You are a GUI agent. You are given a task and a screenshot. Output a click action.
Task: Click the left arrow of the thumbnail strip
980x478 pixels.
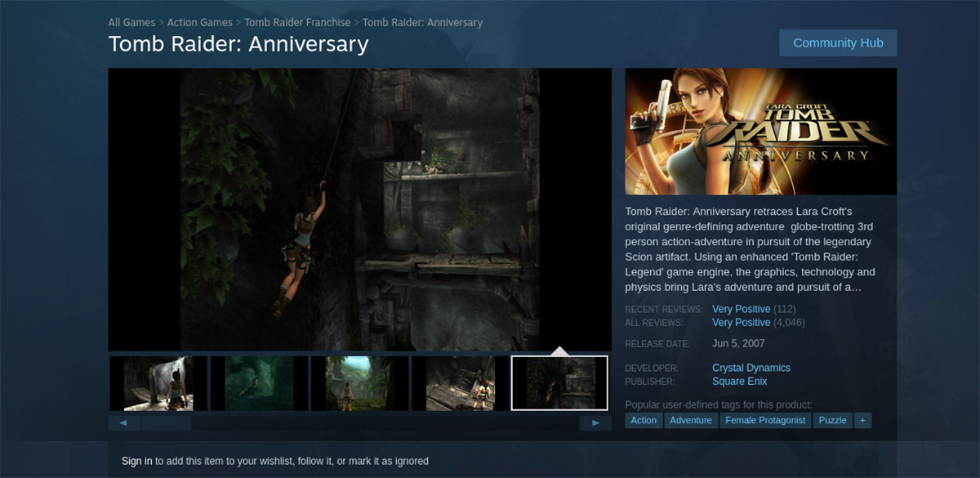point(123,423)
